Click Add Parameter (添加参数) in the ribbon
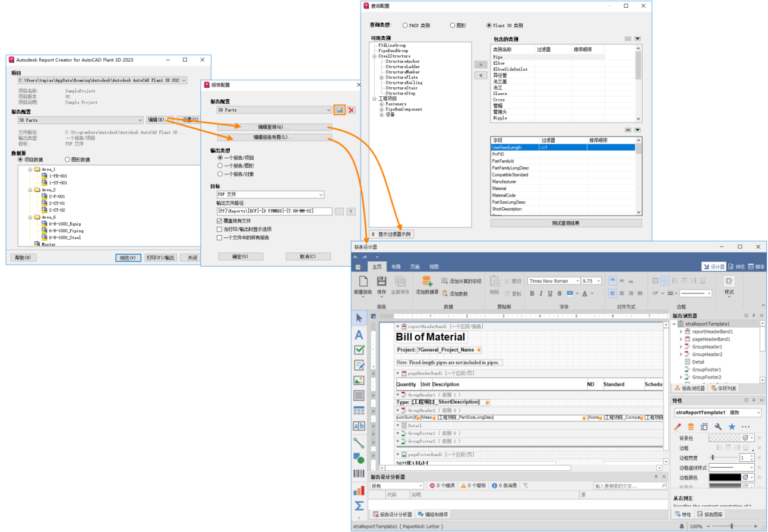The image size is (768, 532). 454,293
